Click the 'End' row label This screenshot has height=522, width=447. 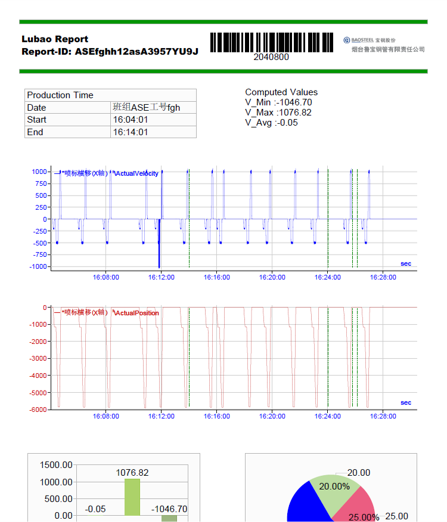(35, 132)
